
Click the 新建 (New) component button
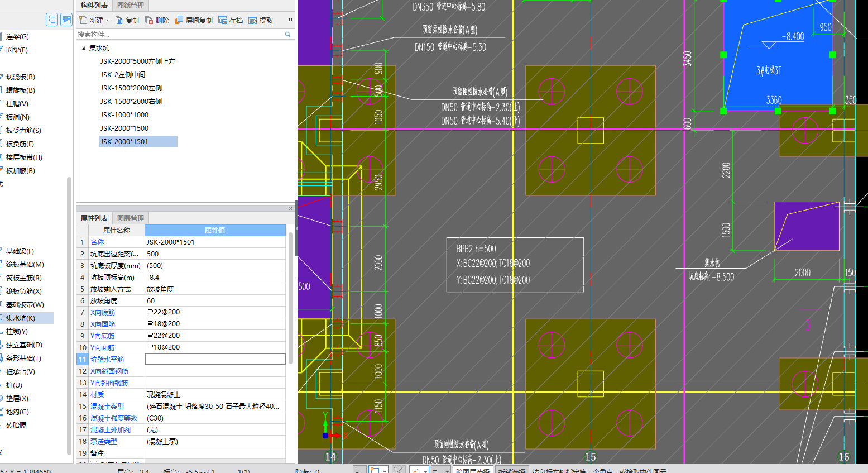(92, 20)
